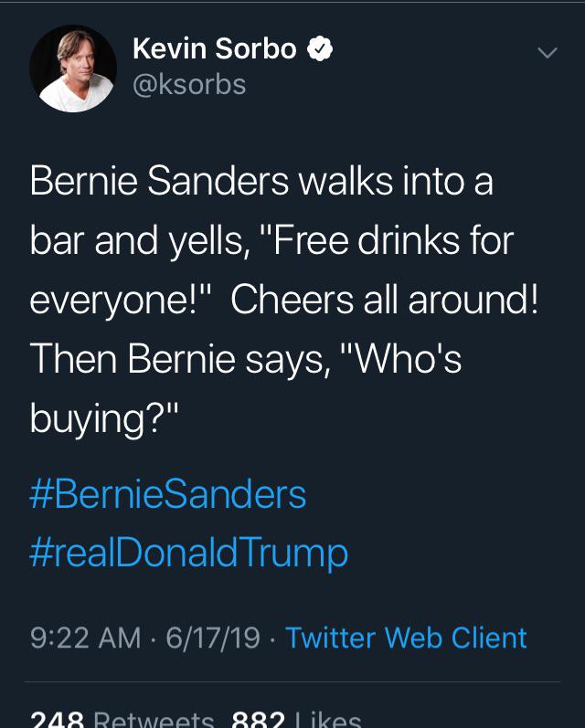The image size is (585, 728).
Task: Open the #realDonaldTrump hashtag
Action: point(189,552)
